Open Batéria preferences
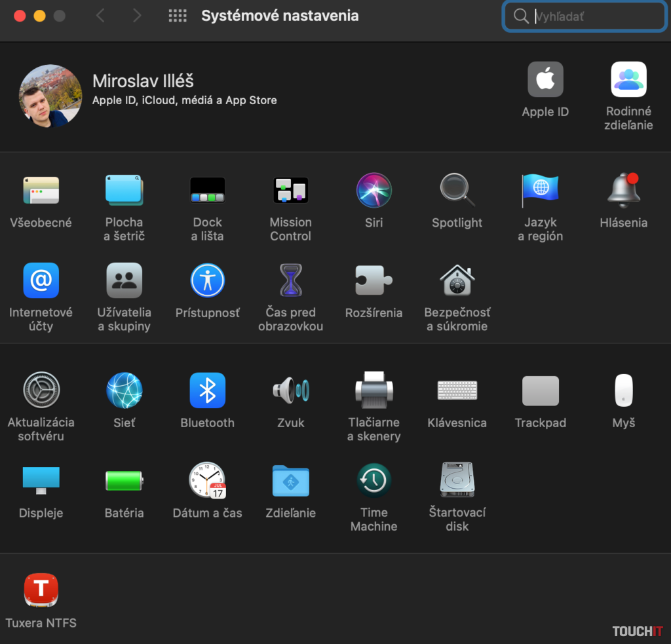The image size is (671, 644). pos(124,480)
